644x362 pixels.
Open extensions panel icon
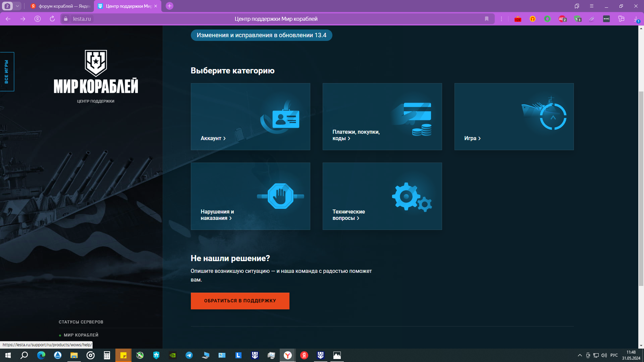tap(621, 19)
